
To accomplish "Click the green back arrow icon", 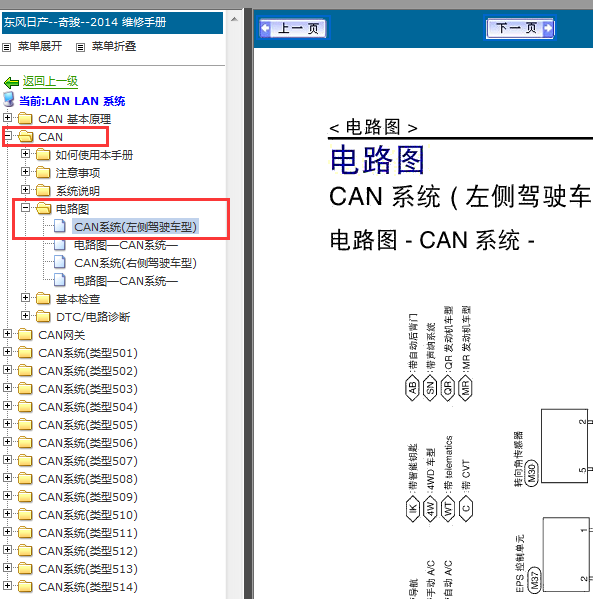I will tap(11, 82).
